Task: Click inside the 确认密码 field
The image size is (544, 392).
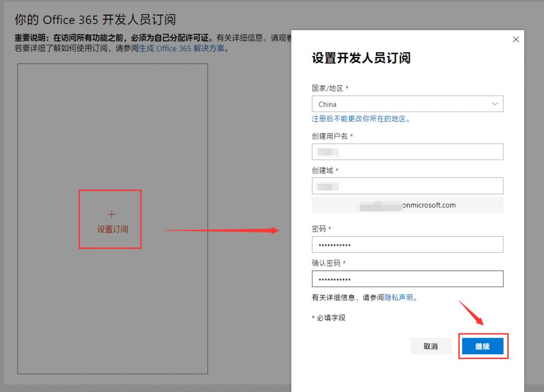Action: pyautogui.click(x=407, y=279)
